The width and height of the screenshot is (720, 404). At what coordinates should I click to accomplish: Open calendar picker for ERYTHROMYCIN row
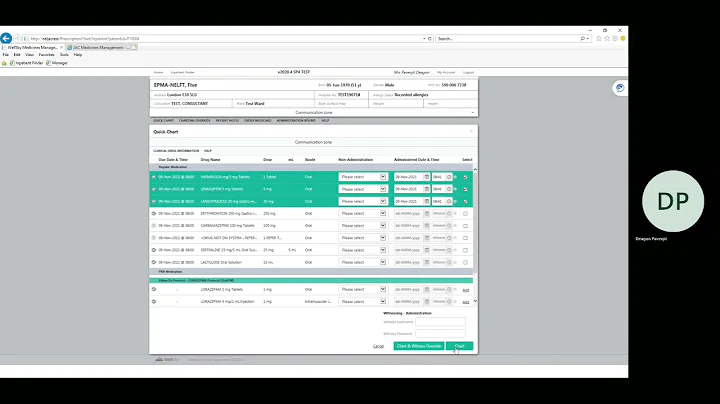pos(427,213)
